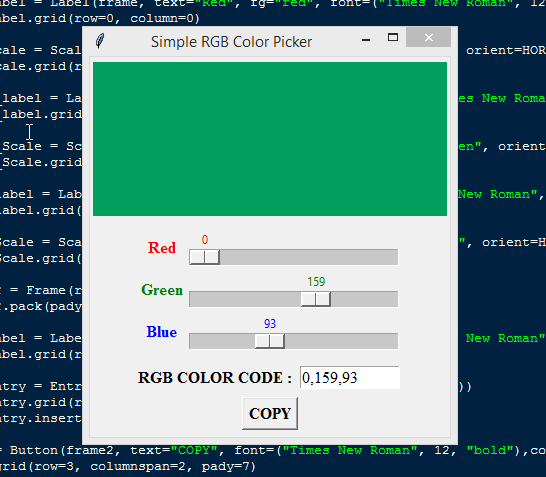
Task: Click the Blue slider handle
Action: pos(270,341)
